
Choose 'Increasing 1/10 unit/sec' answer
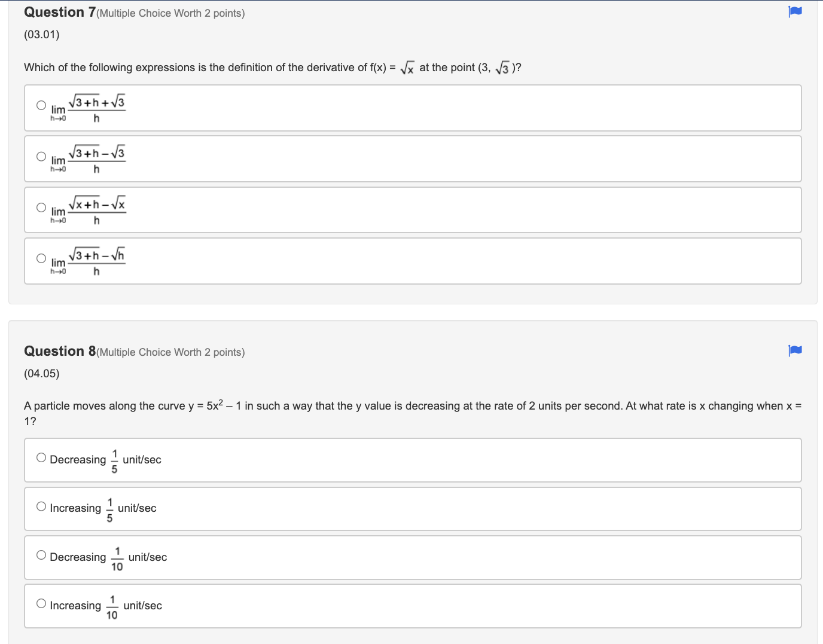point(41,603)
